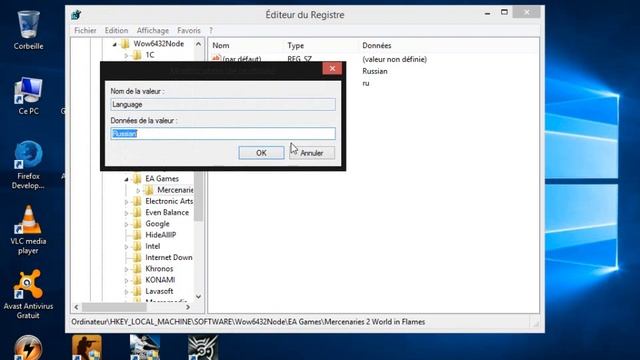Click the registry path in status bar
This screenshot has height=360, width=640.
248,322
